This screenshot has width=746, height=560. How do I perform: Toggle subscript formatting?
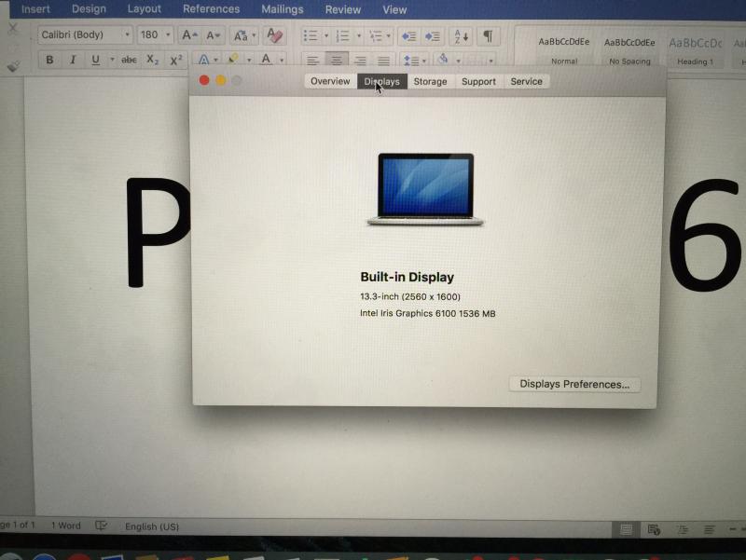click(152, 60)
